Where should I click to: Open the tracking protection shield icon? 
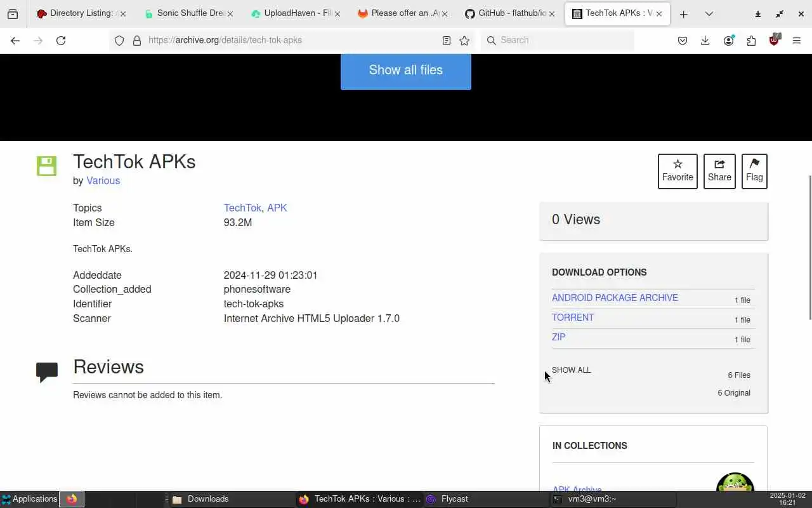click(119, 41)
